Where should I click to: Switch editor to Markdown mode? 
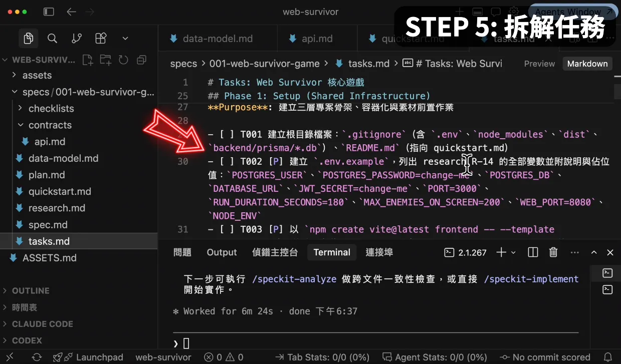[x=587, y=64]
